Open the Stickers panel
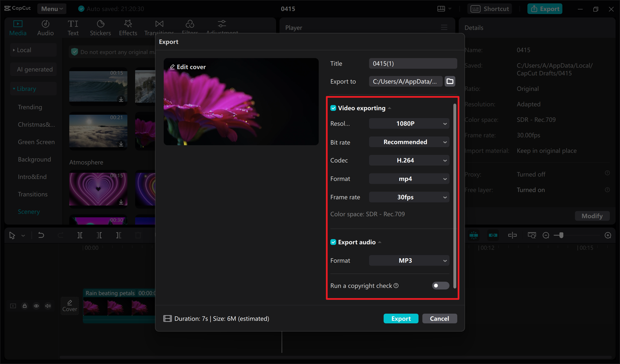Image resolution: width=620 pixels, height=364 pixels. [100, 27]
